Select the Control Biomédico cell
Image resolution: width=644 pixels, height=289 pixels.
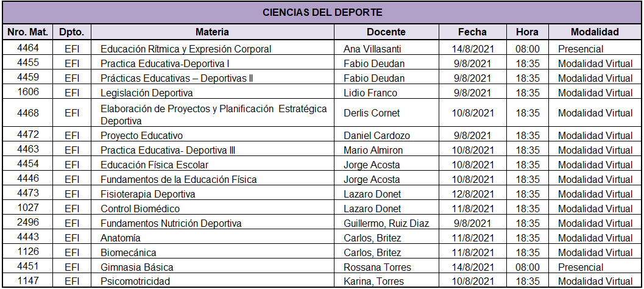[213, 209]
